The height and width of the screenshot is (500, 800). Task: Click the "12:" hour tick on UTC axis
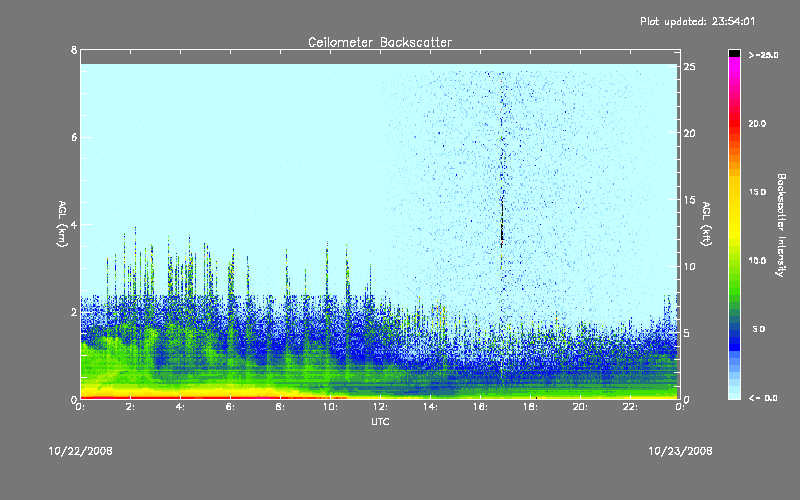pyautogui.click(x=380, y=407)
